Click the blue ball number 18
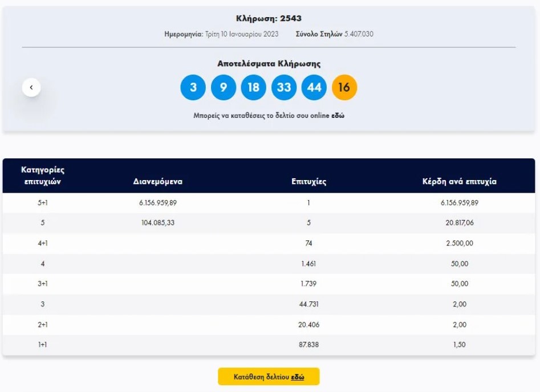 tap(253, 87)
